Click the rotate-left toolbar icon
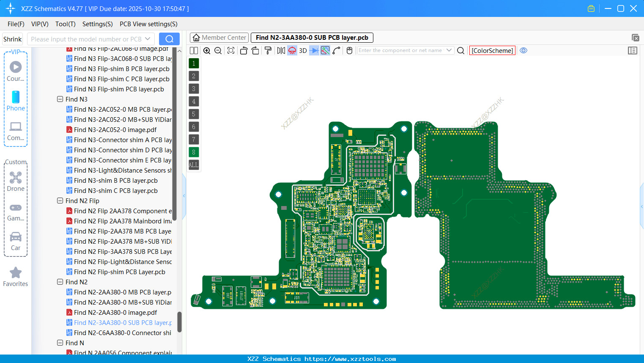644x363 pixels. (x=244, y=50)
